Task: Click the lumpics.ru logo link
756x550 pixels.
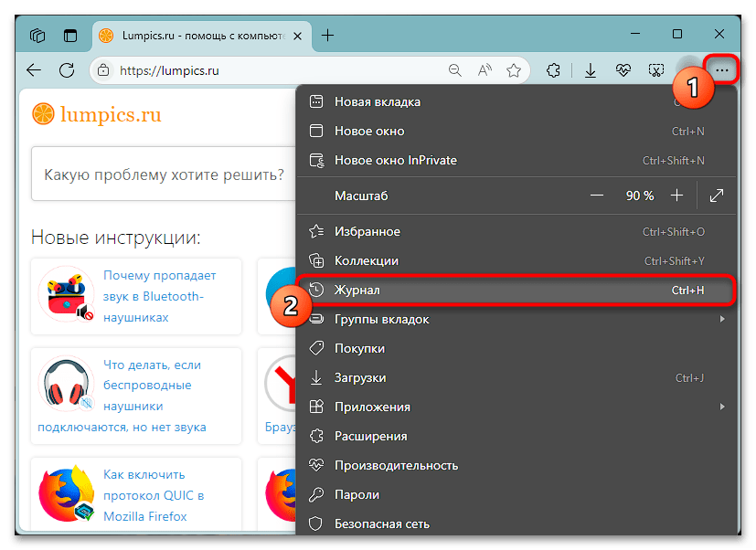Action: [x=96, y=114]
